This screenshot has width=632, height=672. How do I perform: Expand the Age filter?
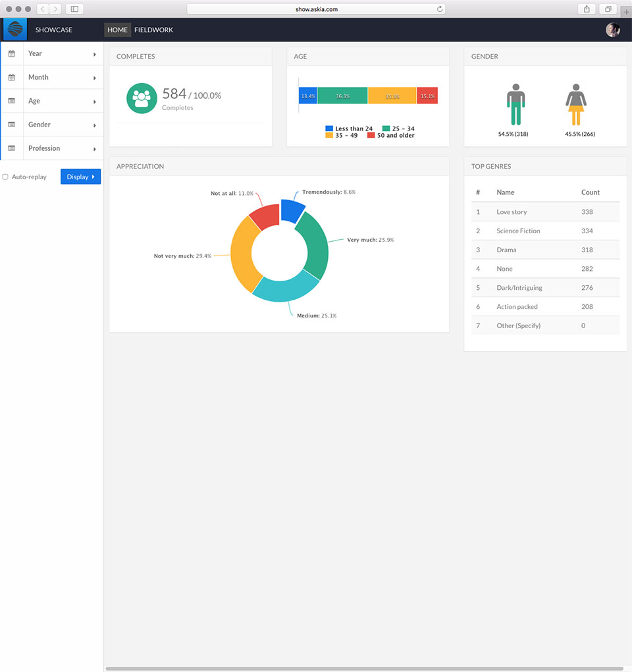pos(52,101)
